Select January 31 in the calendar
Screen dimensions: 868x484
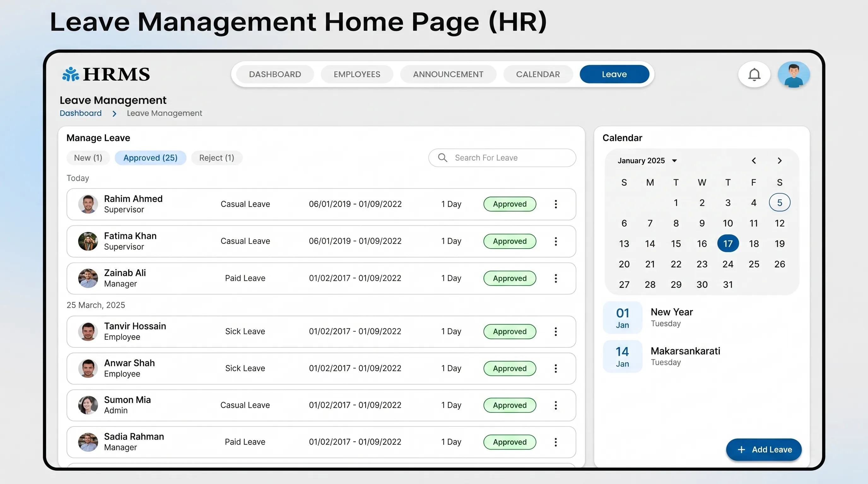click(728, 285)
